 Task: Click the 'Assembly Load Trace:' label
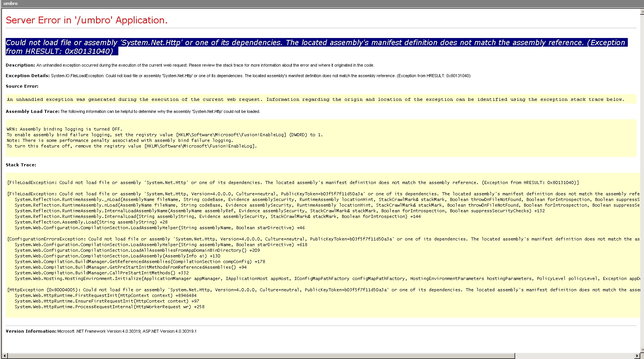tap(32, 111)
